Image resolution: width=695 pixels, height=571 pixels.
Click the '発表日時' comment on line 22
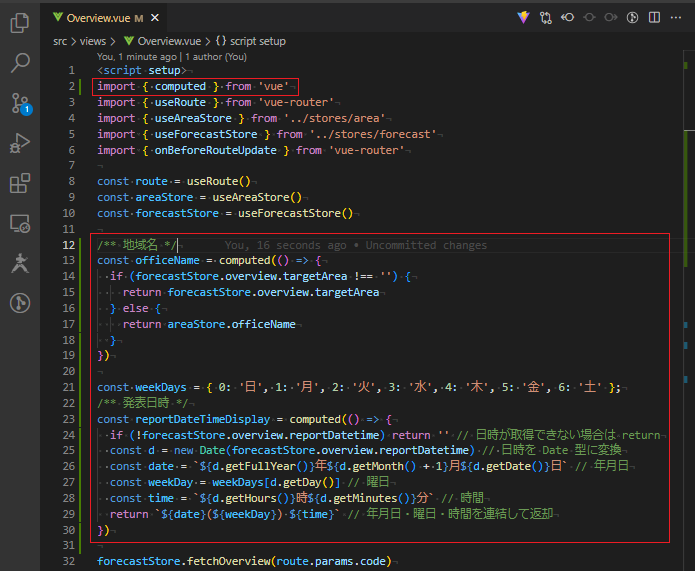click(x=146, y=403)
